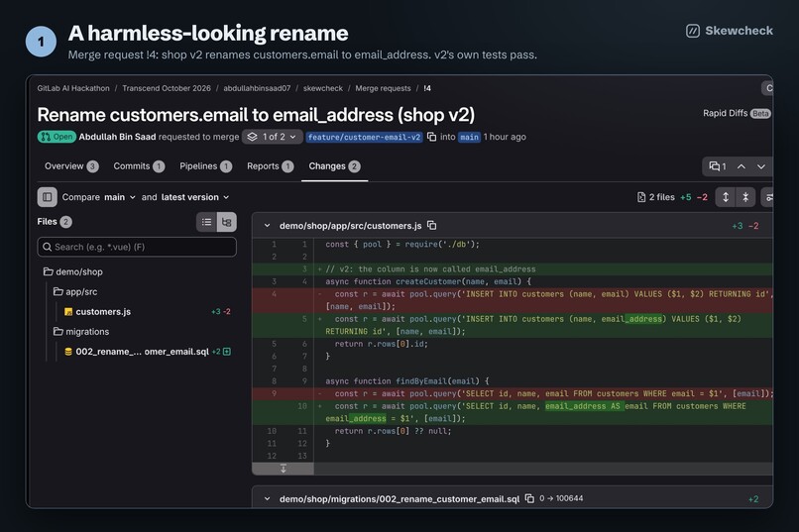Click the demo/shop/migrations/002_rename_customer_email.sql header path

[399, 499]
